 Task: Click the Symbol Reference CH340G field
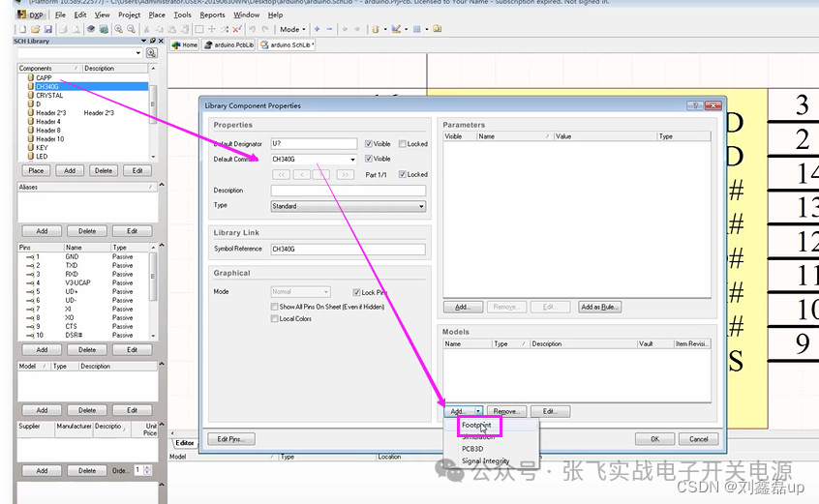(x=348, y=250)
